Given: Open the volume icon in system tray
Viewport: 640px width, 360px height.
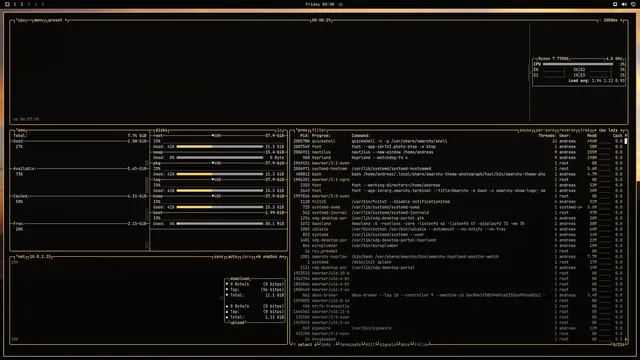Looking at the screenshot, I should point(624,4).
